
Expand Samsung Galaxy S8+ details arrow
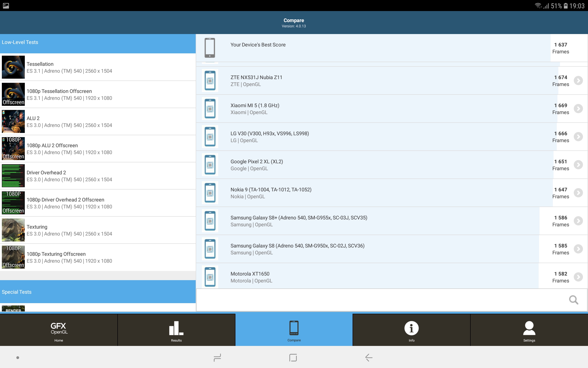pos(578,221)
